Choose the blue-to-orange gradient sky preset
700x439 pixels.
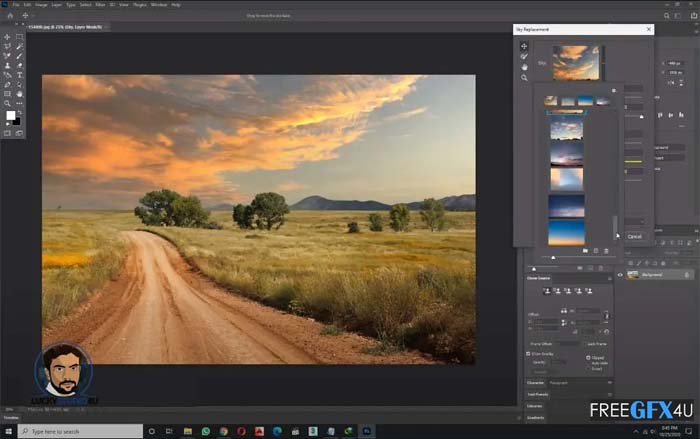567,232
